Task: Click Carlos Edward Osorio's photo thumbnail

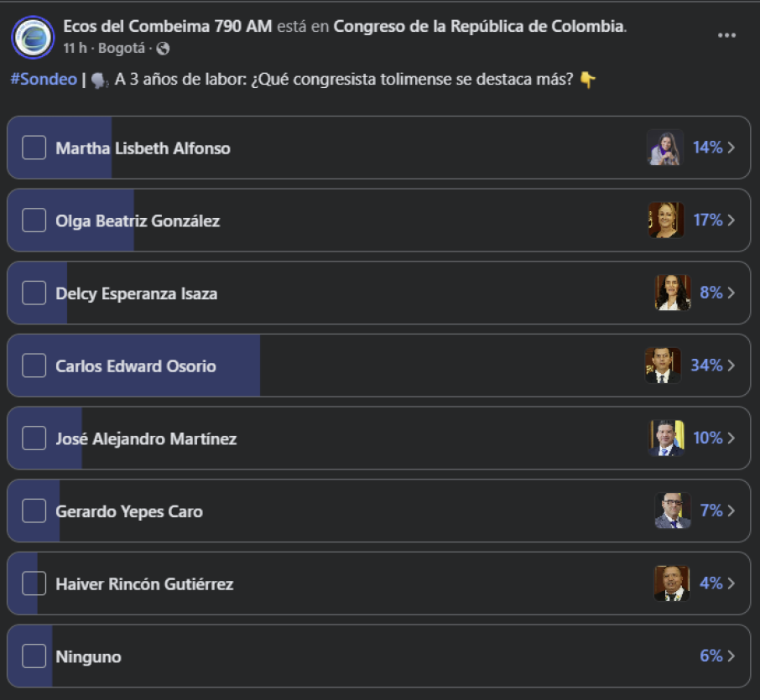Action: click(663, 366)
